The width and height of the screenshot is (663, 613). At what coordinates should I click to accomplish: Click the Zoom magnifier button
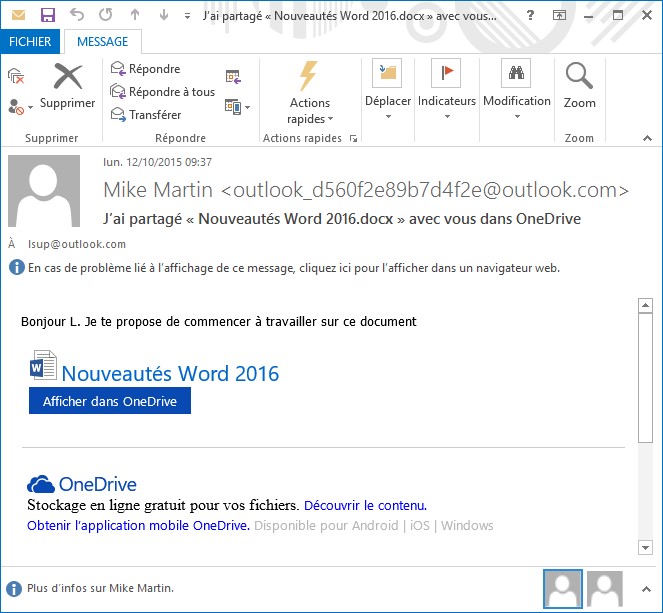579,86
